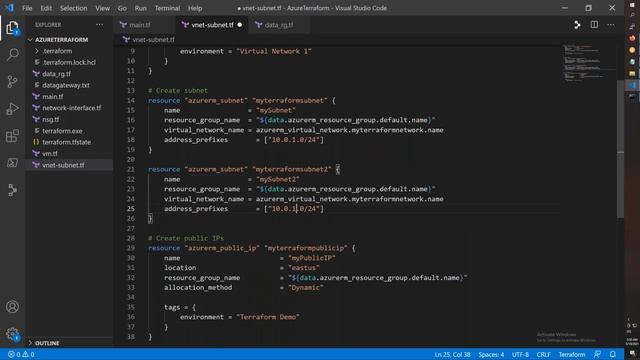Click the closing brace on line 26
640x360 pixels.
click(150, 218)
